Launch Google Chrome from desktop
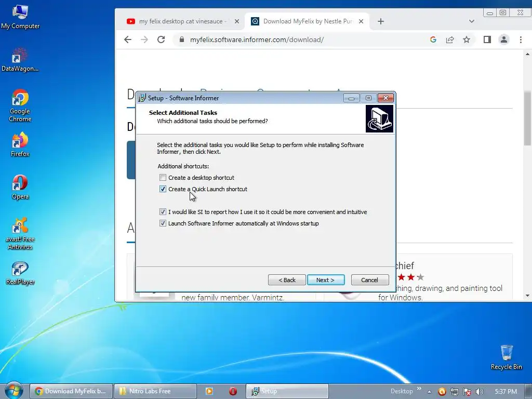This screenshot has width=532, height=399. coord(20,105)
